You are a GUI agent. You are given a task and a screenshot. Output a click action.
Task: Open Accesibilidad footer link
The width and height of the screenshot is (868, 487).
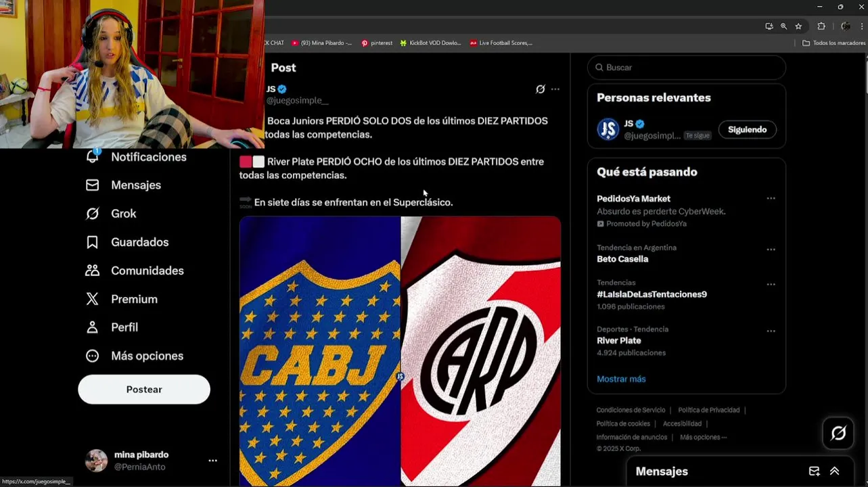click(682, 424)
